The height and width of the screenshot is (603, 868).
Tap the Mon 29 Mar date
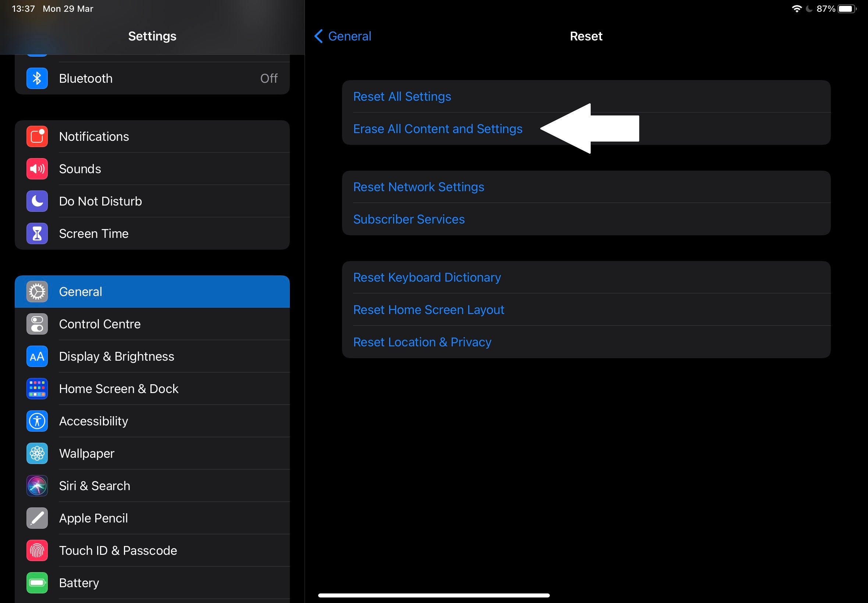68,9
